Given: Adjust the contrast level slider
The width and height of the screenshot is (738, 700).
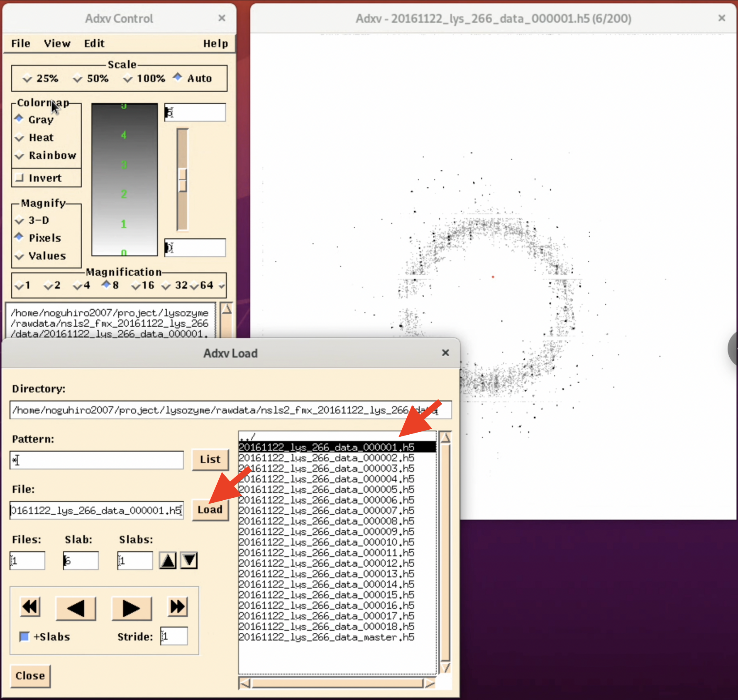Looking at the screenshot, I should (183, 179).
